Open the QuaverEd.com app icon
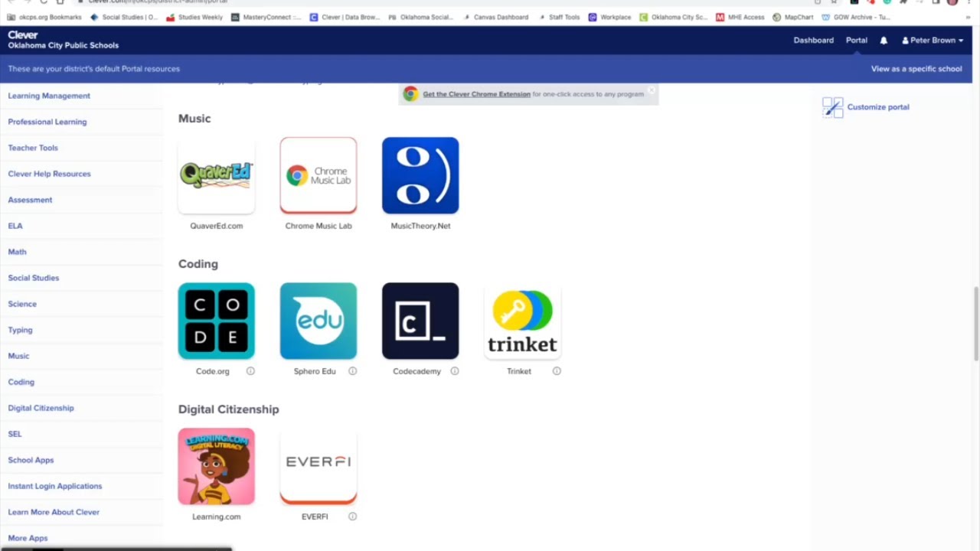This screenshot has height=551, width=980. click(x=217, y=175)
